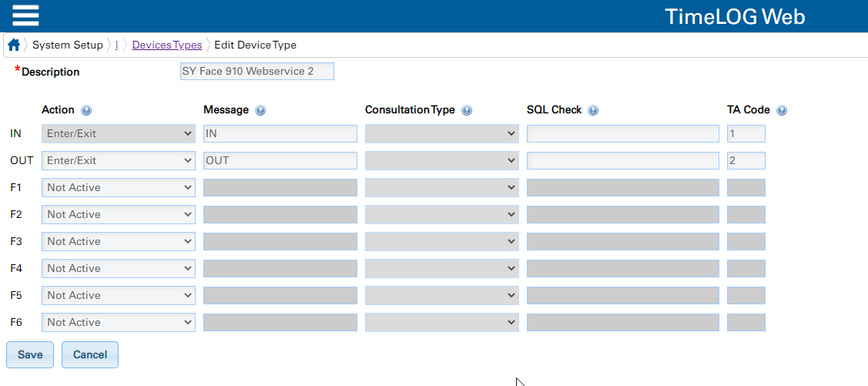868x386 pixels.
Task: Open Devices Types breadcrumb link
Action: 167,45
